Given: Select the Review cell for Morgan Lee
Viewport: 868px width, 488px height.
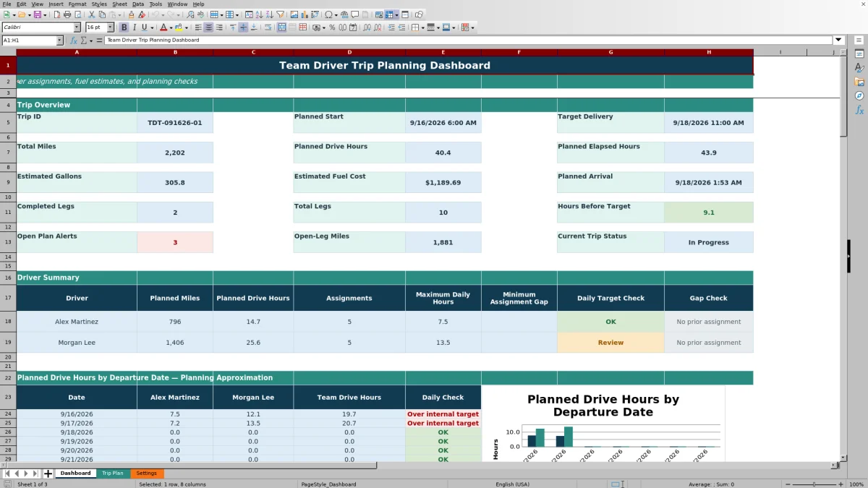Looking at the screenshot, I should click(610, 343).
